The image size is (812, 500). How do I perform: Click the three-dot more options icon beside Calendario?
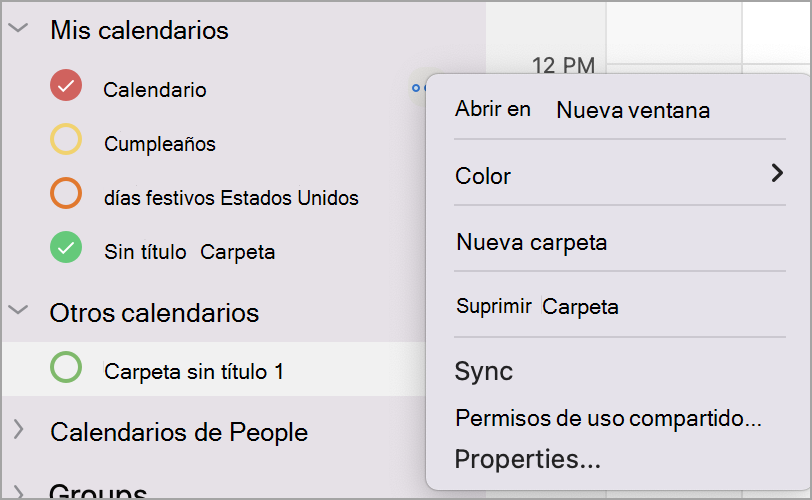(x=418, y=88)
